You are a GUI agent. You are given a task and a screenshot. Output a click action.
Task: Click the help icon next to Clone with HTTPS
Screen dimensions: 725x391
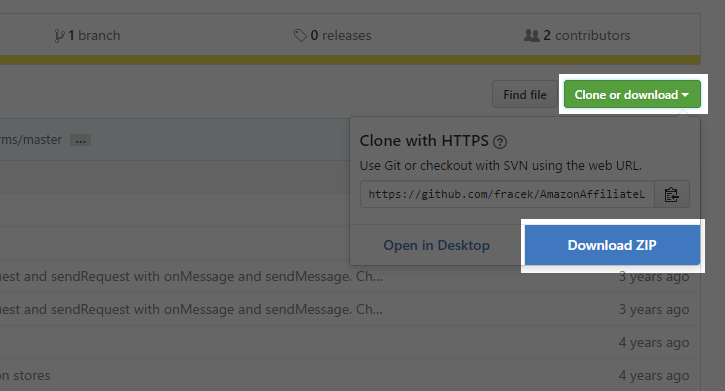pos(500,142)
